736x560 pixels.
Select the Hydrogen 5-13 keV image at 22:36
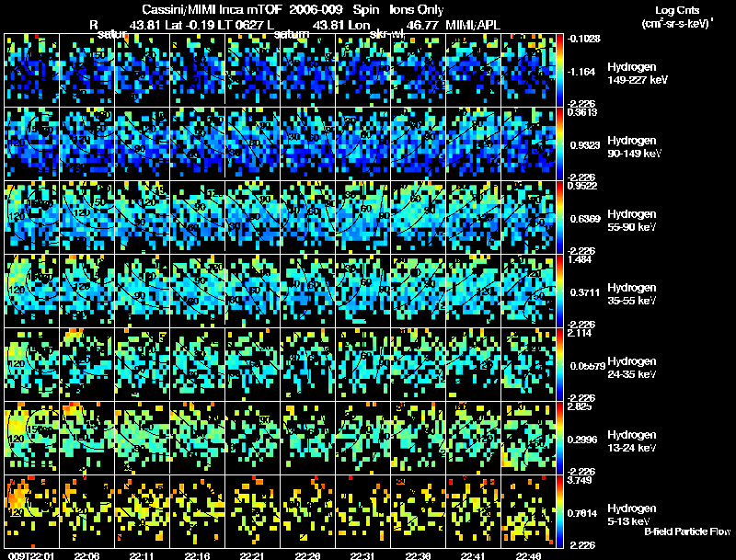pos(419,511)
